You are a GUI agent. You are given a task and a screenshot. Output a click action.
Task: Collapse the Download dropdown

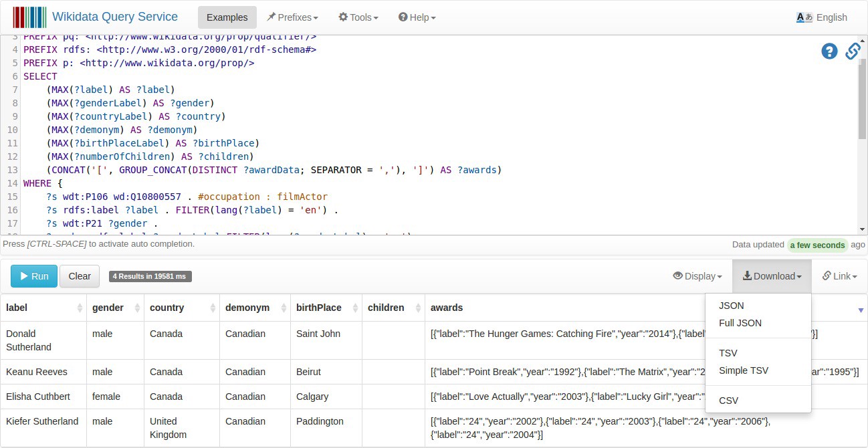772,276
